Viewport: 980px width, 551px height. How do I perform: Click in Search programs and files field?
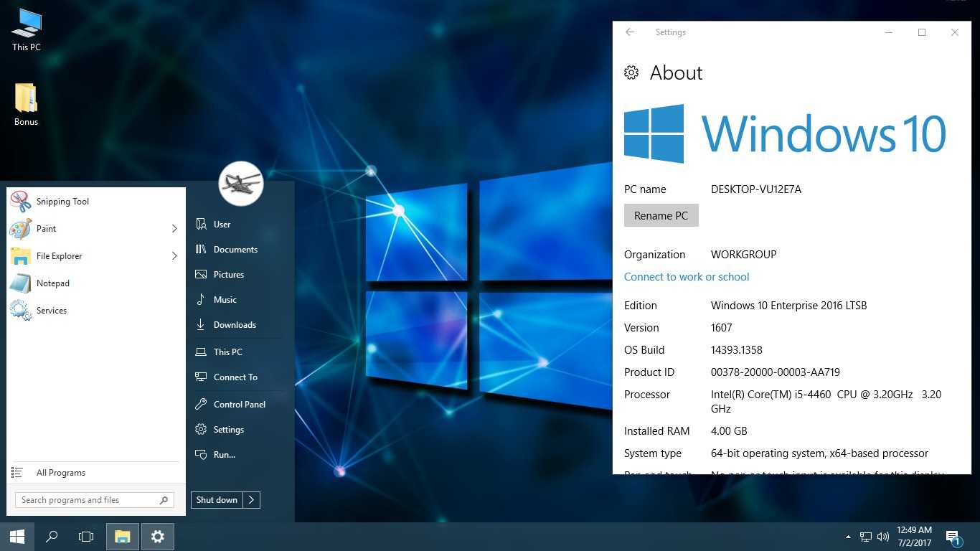95,500
